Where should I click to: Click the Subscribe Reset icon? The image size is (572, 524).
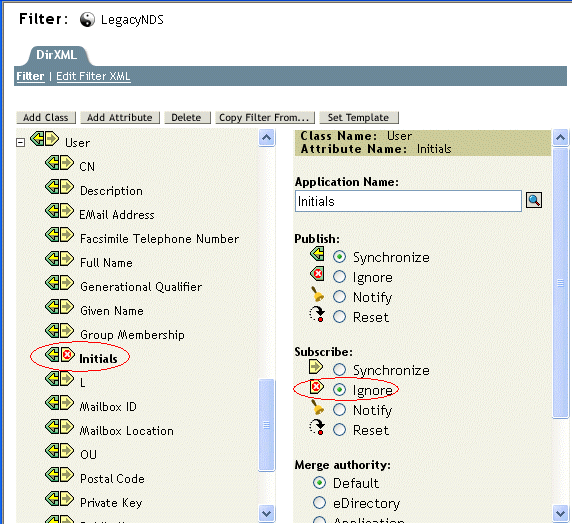[x=317, y=427]
